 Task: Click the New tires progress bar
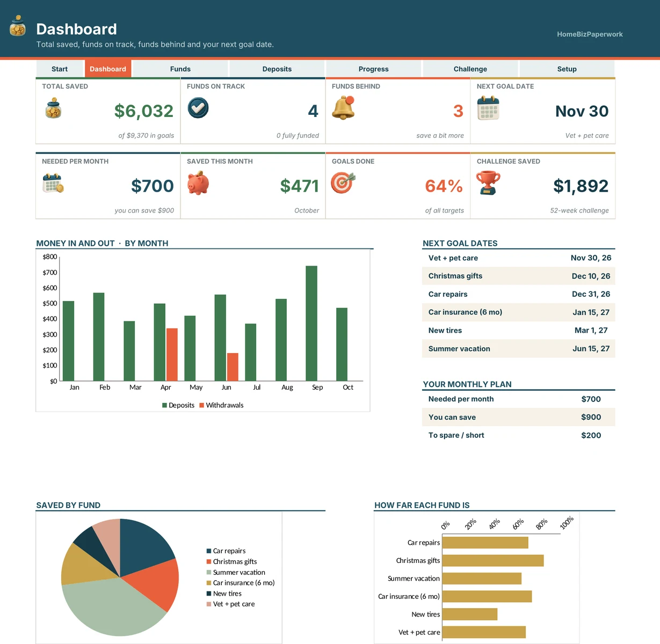(470, 614)
